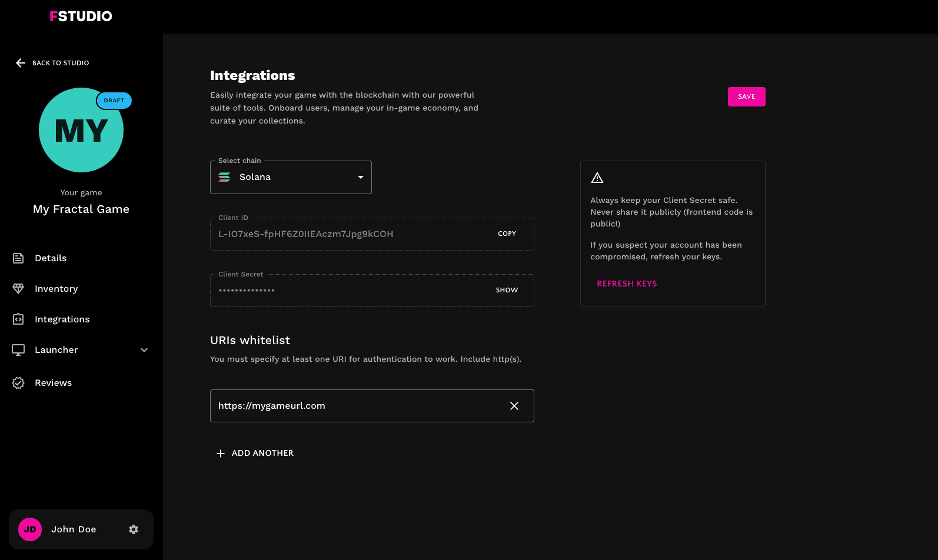Open account settings gear icon
The width and height of the screenshot is (938, 560).
coord(134,529)
